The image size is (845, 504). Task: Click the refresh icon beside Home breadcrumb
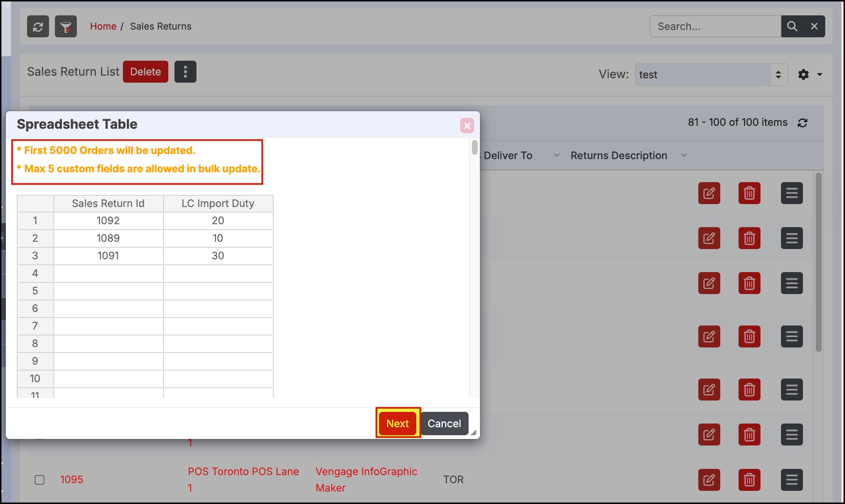click(x=38, y=26)
